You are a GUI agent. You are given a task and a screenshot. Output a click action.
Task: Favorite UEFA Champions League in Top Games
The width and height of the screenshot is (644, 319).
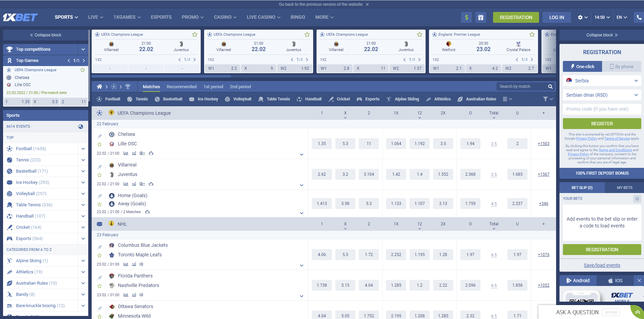pos(82,70)
